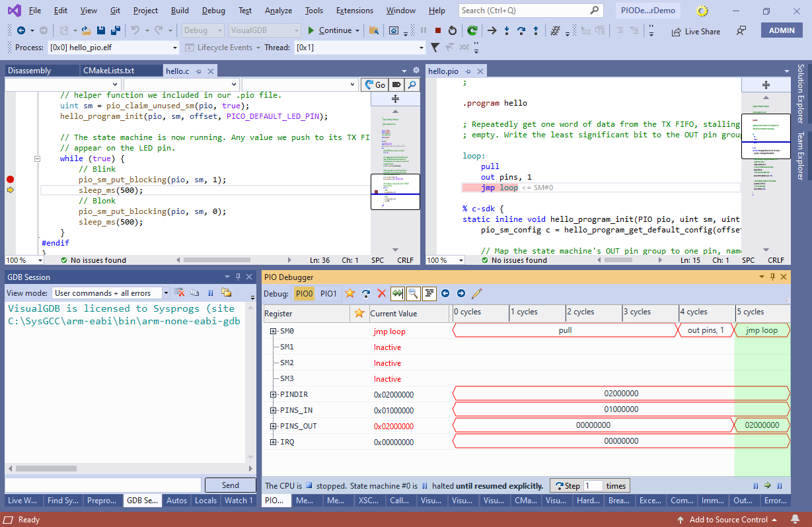The height and width of the screenshot is (527, 812).
Task: Open the Process dropdown showing hello_pio.elf
Action: (x=113, y=48)
